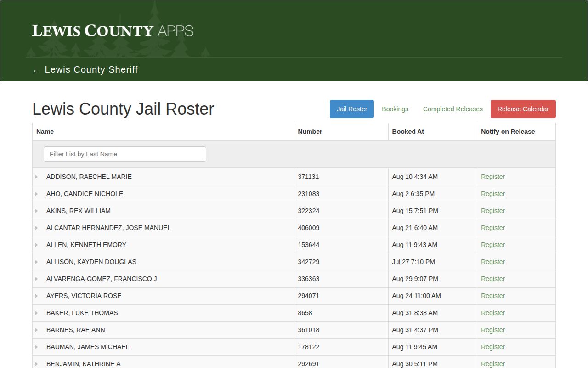Register for Addison, Raechel Marie release notification
This screenshot has width=588, height=368.
click(493, 177)
